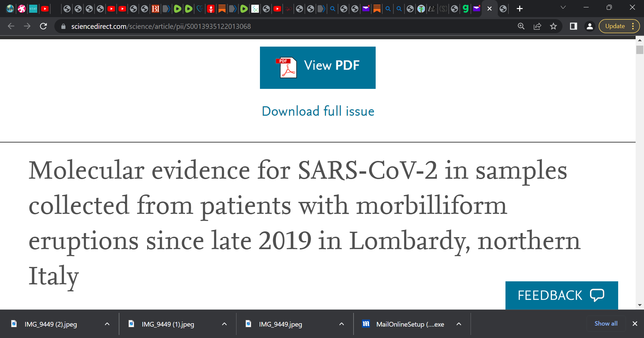Toggle the browser side panel
Screen dimensions: 644x338
574,26
